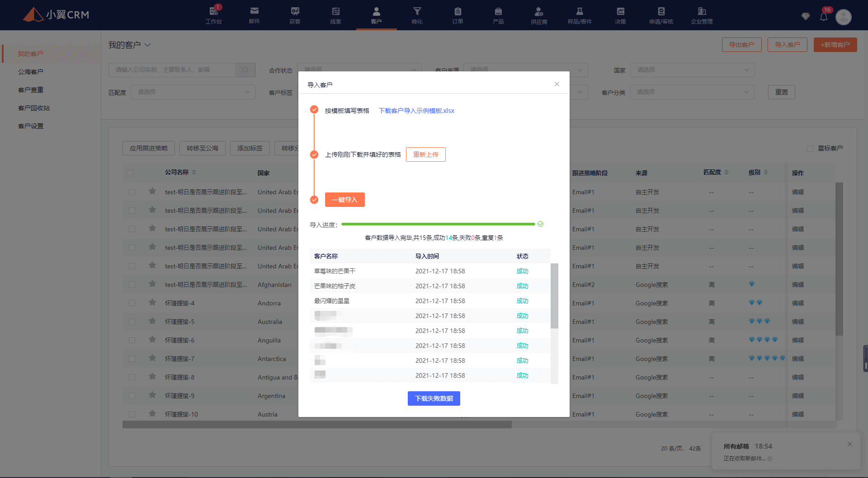
Task: Select 客户回收站 in sidebar
Action: tap(33, 108)
